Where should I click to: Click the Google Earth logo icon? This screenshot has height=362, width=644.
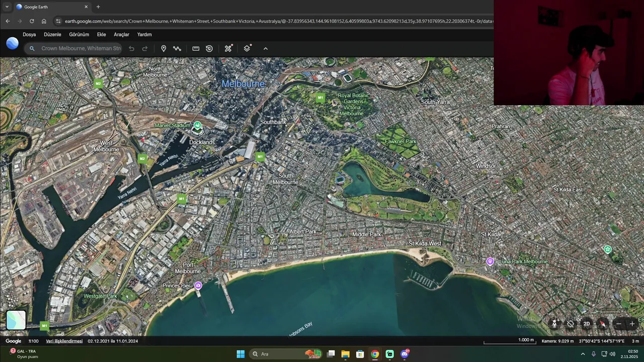click(x=12, y=44)
